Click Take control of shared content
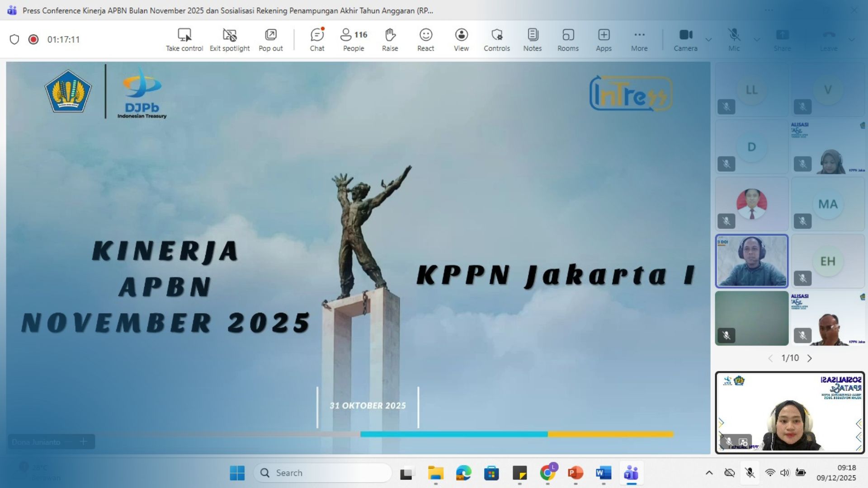Image resolution: width=868 pixels, height=488 pixels. point(184,40)
